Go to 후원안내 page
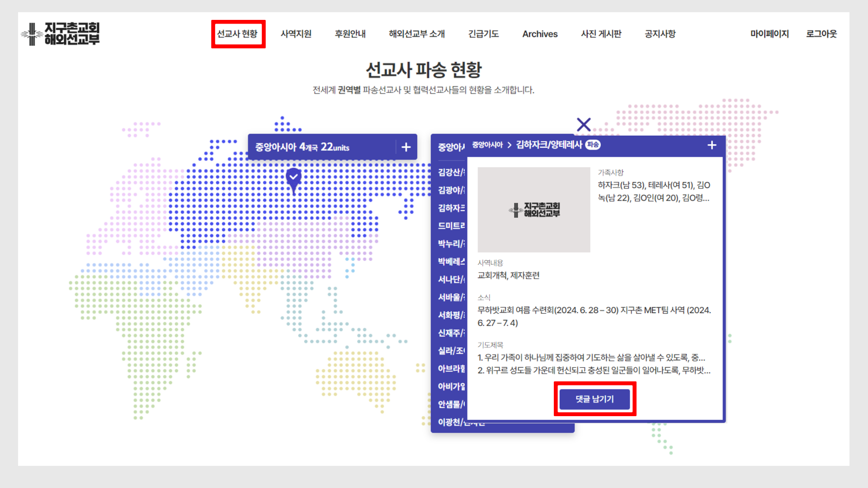 click(350, 34)
